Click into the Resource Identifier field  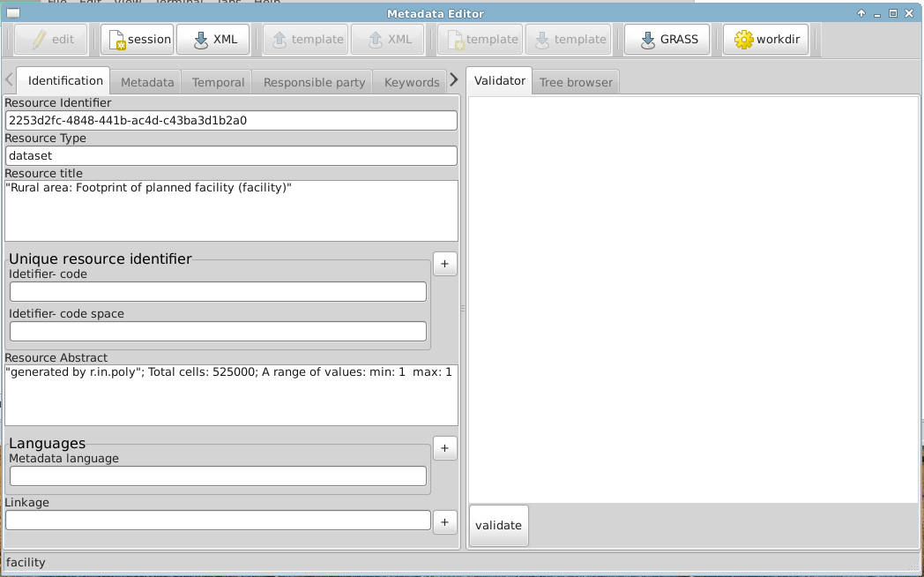coord(231,120)
